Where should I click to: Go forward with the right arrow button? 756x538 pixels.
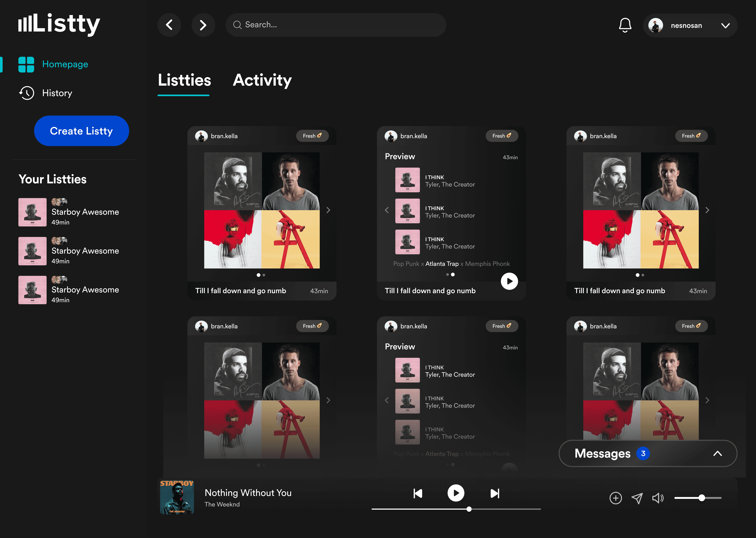click(203, 25)
